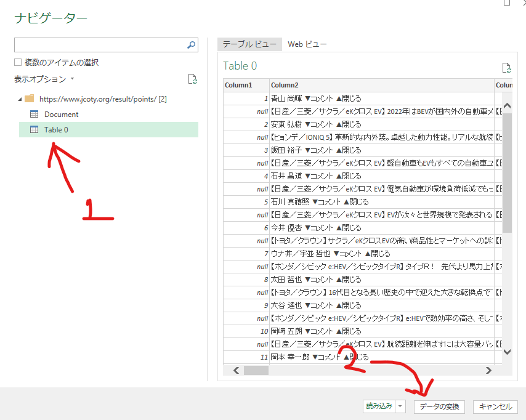Click the 読み込み button
Image resolution: width=526 pixels, height=420 pixels.
378,406
